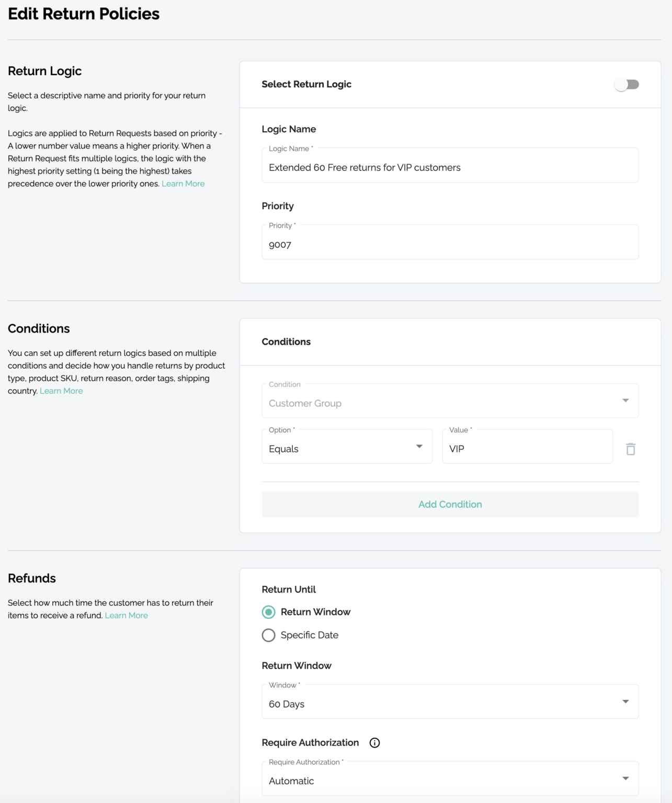Click the arrow icon on Window dropdown
The height and width of the screenshot is (803, 672).
625,702
